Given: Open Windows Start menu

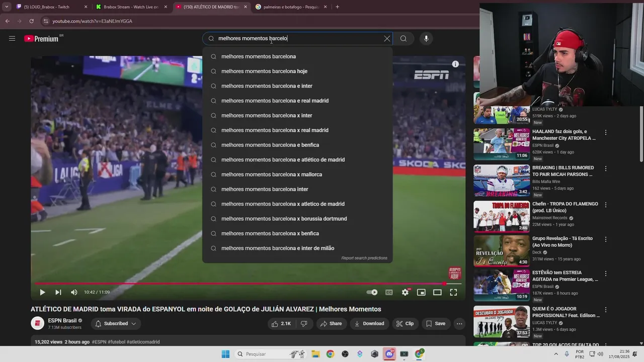Looking at the screenshot, I should pos(225,354).
